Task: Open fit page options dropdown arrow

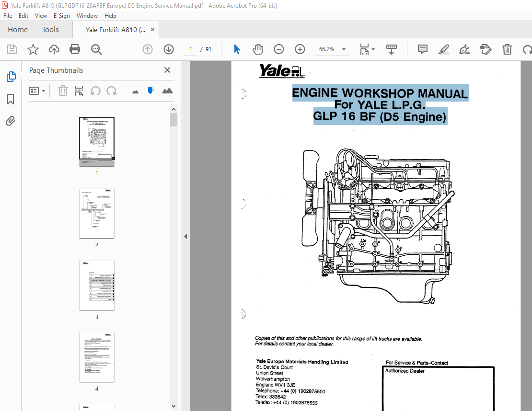Action: (373, 49)
